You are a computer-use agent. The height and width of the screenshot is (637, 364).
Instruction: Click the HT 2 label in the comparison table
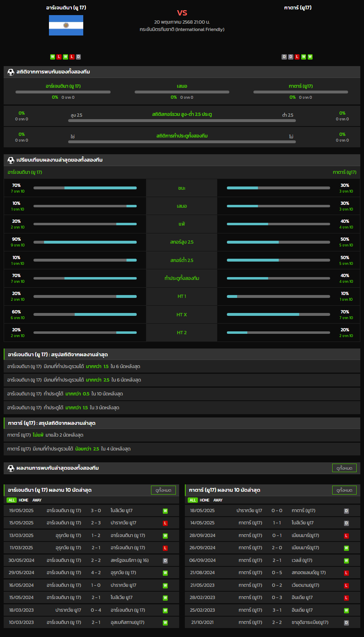point(182,333)
